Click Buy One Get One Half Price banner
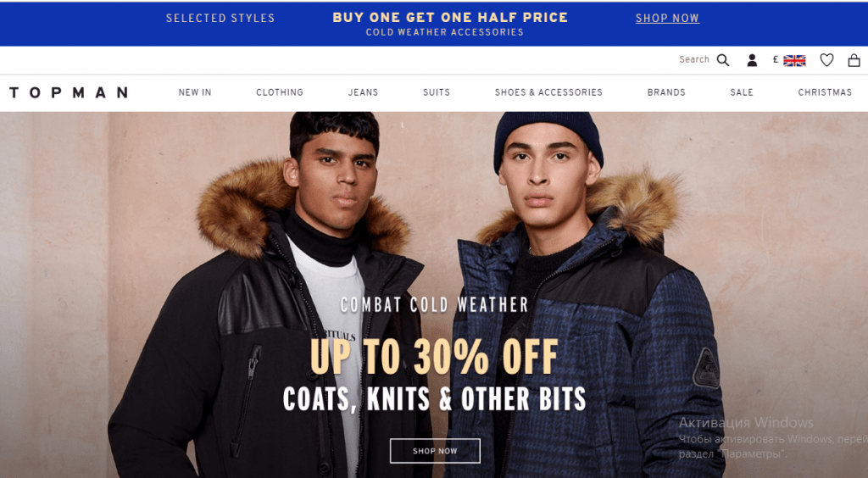The height and width of the screenshot is (478, 868). click(450, 18)
